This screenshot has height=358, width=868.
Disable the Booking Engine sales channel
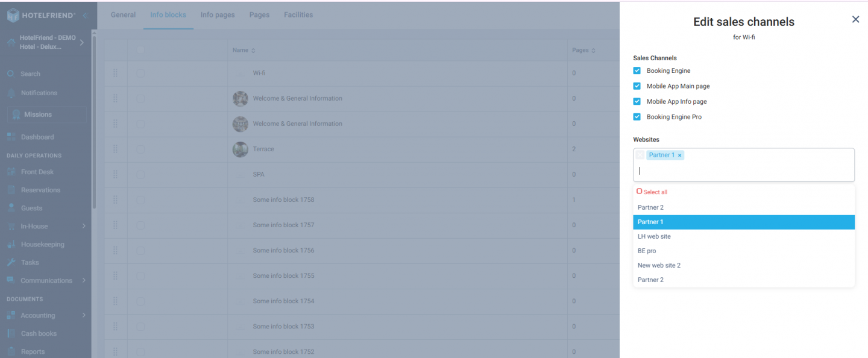pos(637,71)
